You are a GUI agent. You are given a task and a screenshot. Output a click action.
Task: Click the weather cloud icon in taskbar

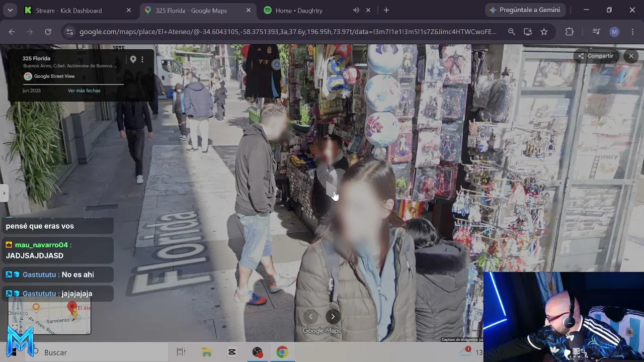(465, 352)
